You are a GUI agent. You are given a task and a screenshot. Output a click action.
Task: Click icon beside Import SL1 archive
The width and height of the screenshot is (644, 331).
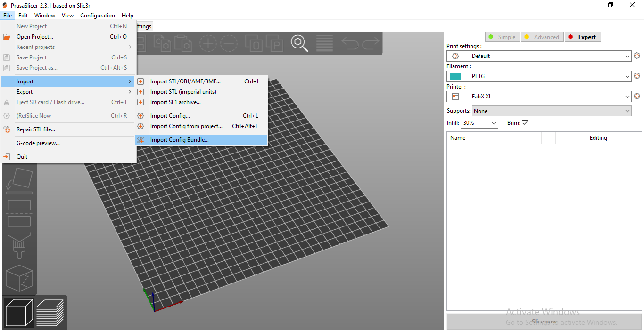click(140, 102)
